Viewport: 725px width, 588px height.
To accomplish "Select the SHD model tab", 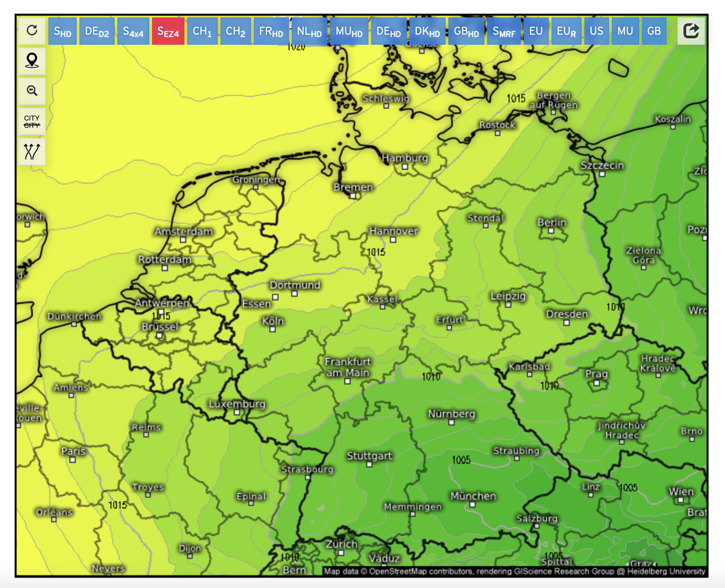I will pyautogui.click(x=63, y=31).
